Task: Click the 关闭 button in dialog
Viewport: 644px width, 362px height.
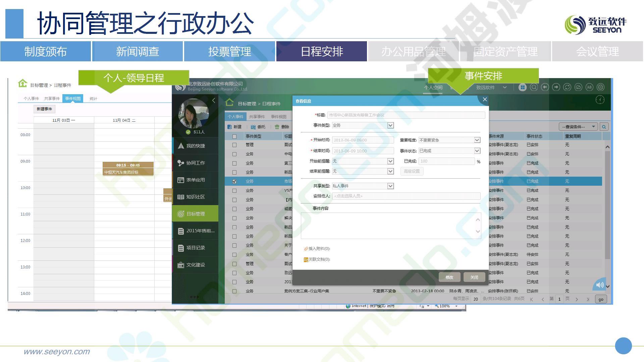Action: 474,277
